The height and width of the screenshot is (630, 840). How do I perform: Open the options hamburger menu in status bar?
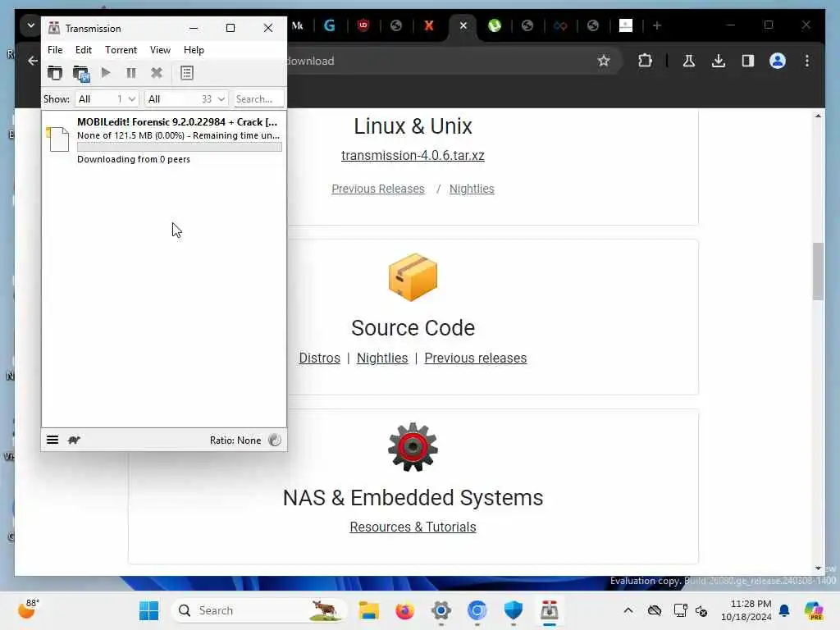[x=52, y=440]
